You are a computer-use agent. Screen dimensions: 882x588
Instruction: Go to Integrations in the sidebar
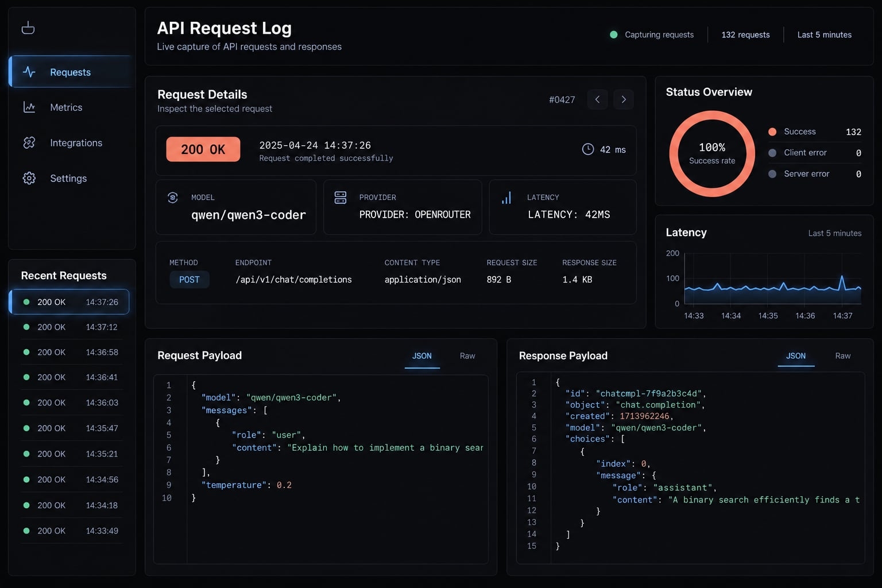[71, 143]
